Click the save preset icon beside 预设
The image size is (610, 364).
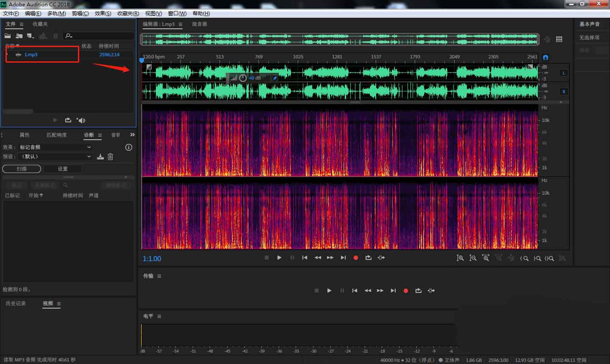100,157
